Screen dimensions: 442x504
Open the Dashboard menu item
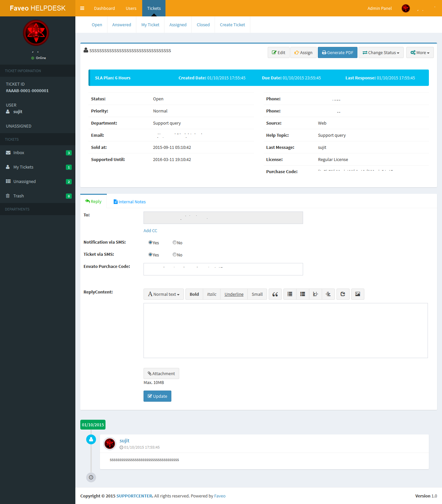tap(105, 8)
